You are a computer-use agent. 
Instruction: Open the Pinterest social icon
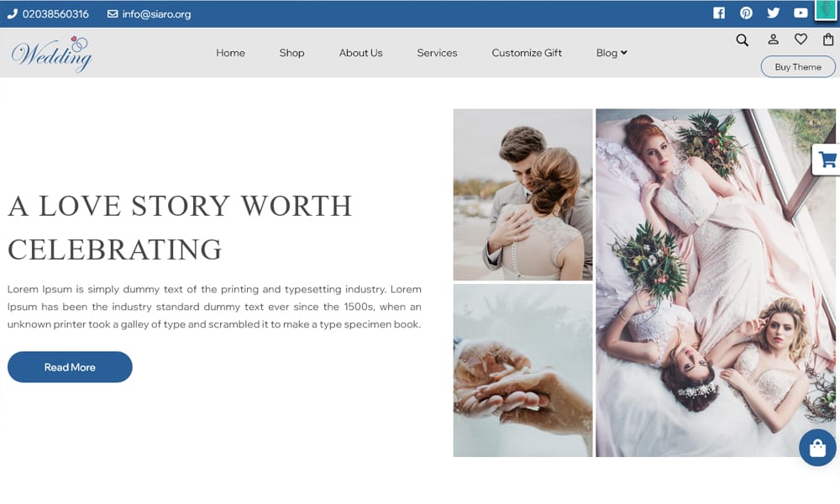point(746,13)
